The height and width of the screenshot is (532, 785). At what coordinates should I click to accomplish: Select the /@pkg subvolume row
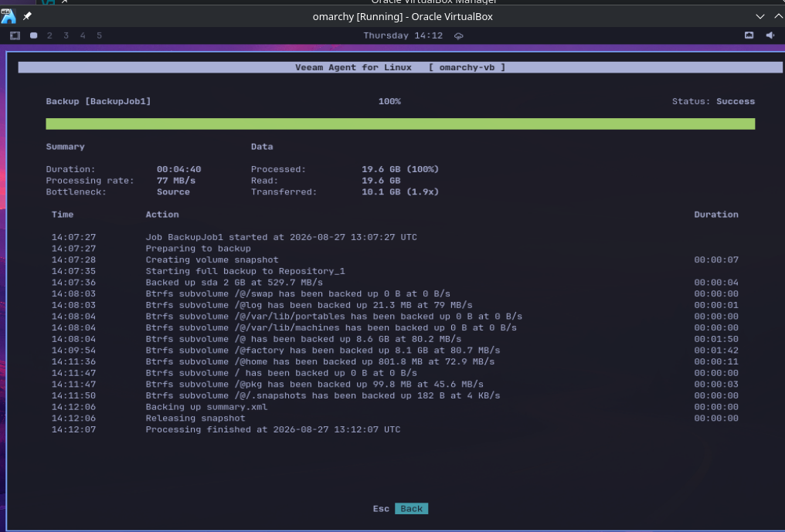(395, 385)
